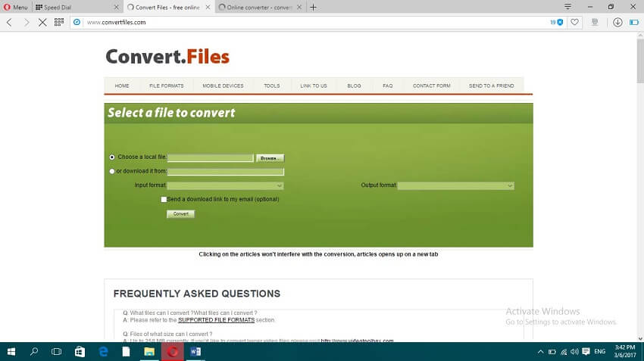This screenshot has height=361, width=644.
Task: Close the Convert Files tab
Action: [208, 7]
